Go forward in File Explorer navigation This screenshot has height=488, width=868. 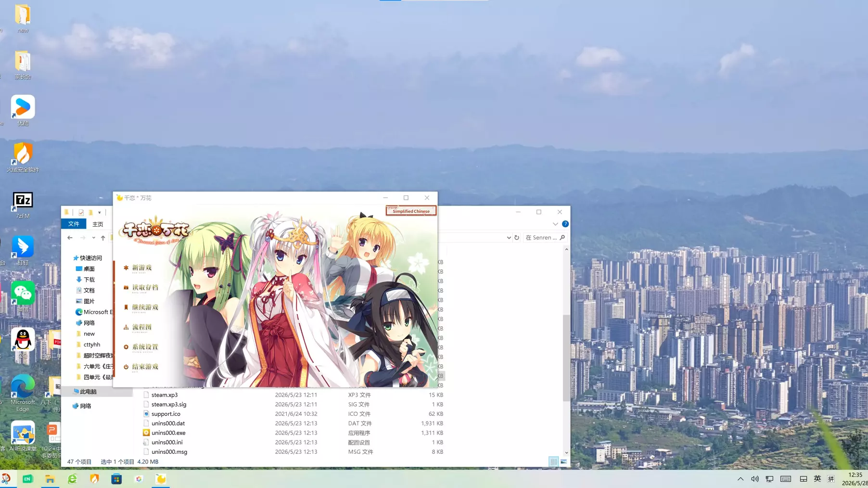[83, 238]
